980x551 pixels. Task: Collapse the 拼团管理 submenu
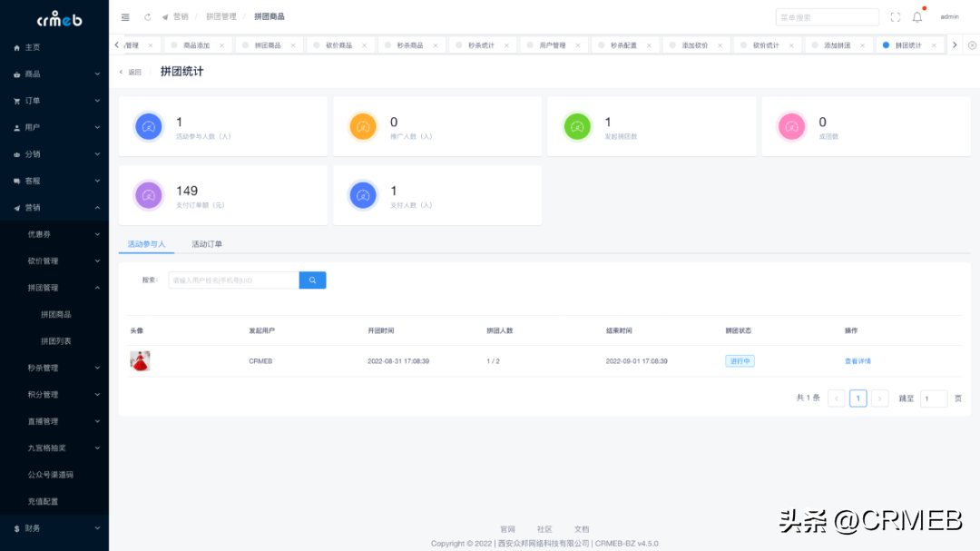point(54,288)
